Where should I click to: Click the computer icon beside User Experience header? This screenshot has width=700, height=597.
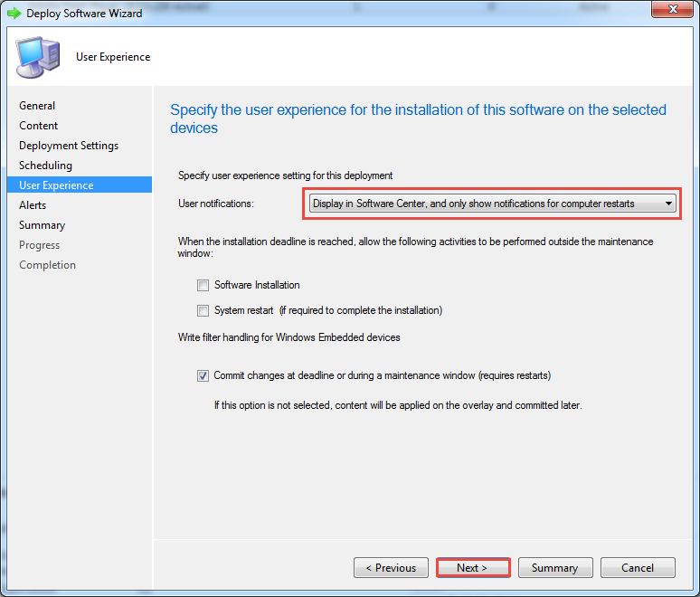pyautogui.click(x=38, y=57)
